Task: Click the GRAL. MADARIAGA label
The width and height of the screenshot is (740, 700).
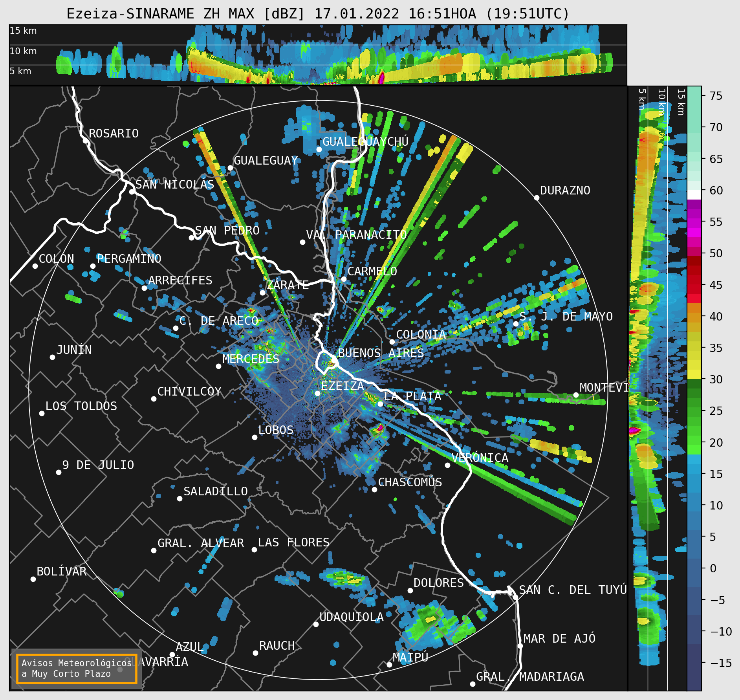Action: point(530,677)
